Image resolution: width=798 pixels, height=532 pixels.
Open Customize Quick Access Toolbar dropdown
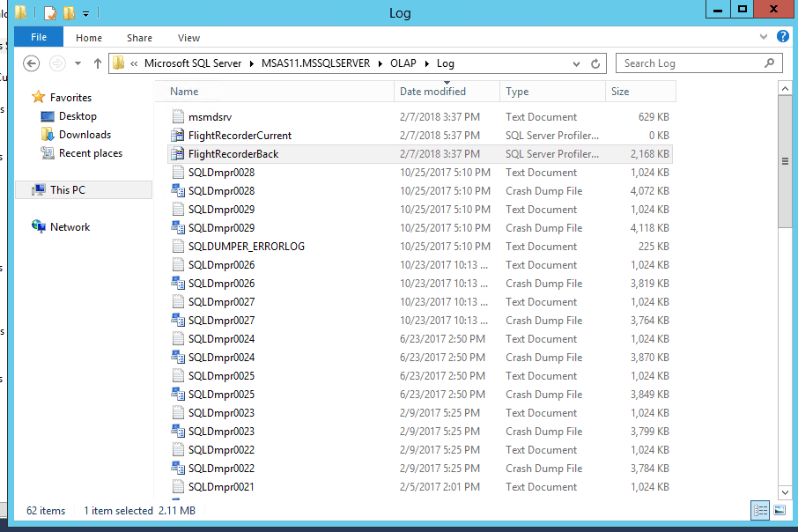tap(86, 14)
